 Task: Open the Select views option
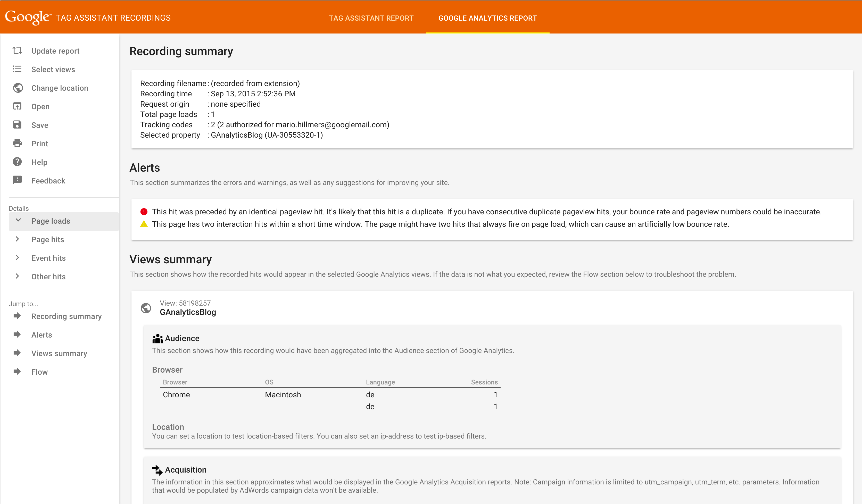tap(53, 69)
